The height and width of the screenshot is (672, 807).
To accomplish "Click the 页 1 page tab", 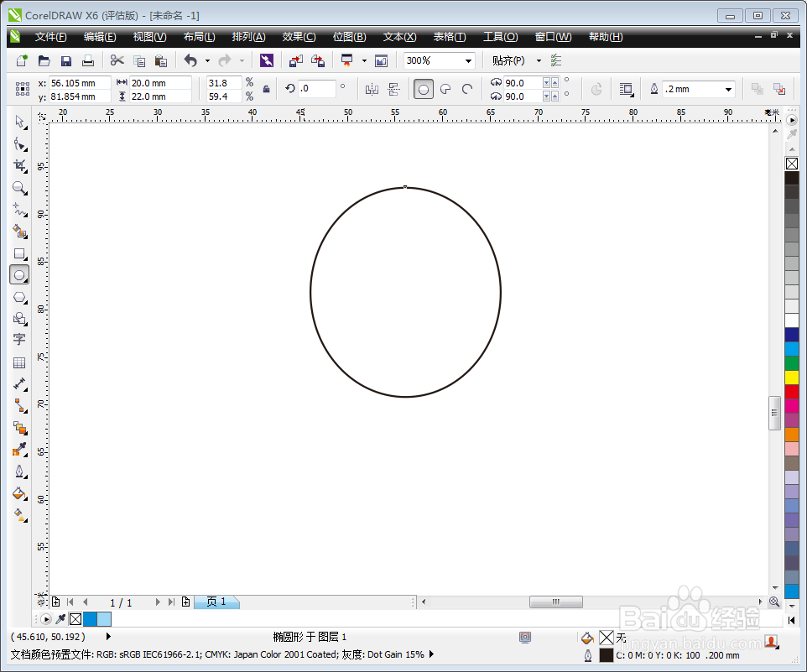I will (x=216, y=602).
